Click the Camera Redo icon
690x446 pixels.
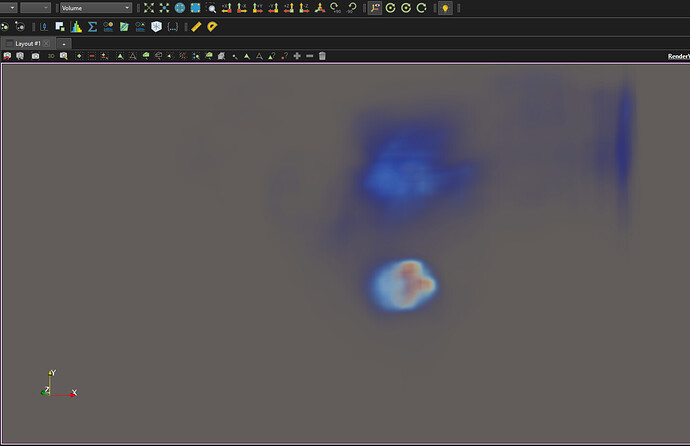[x=20, y=56]
